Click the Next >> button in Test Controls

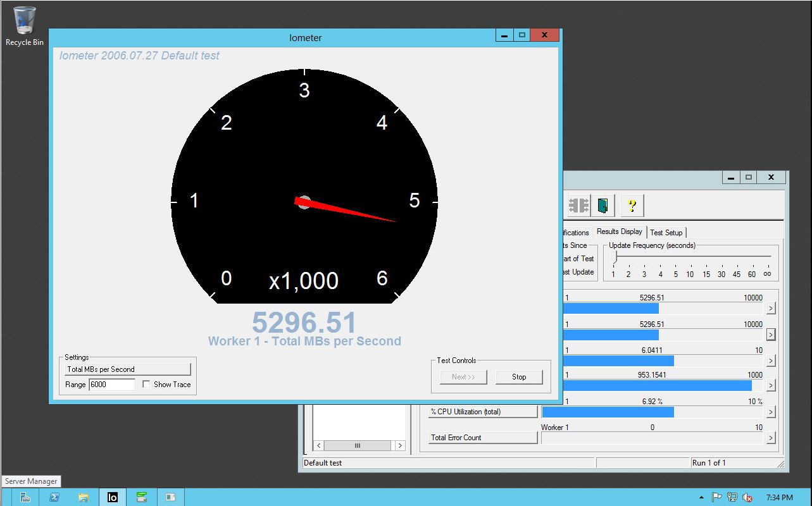pyautogui.click(x=463, y=377)
